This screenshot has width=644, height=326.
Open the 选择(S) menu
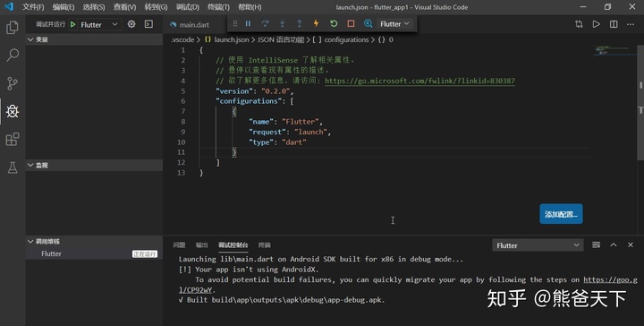(94, 7)
